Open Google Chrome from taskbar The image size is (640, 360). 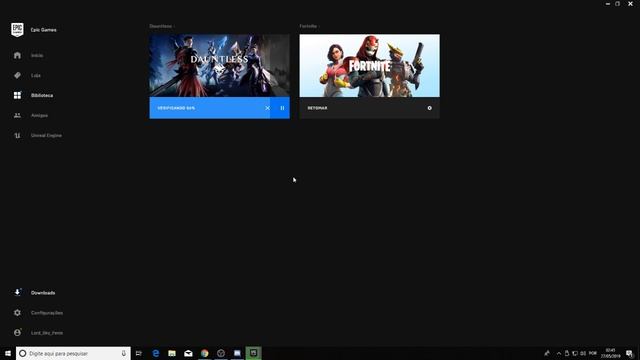tap(204, 353)
